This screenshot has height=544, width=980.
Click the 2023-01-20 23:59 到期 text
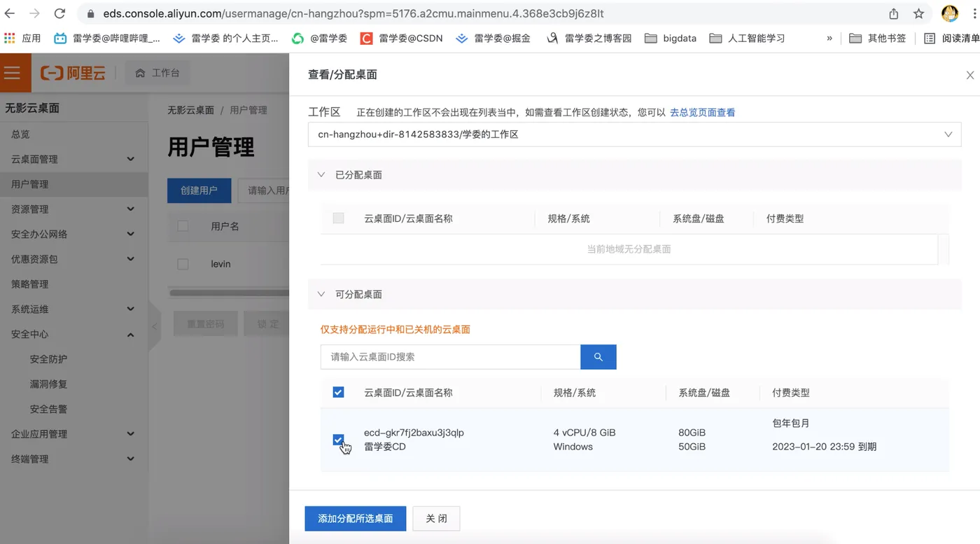pyautogui.click(x=824, y=447)
